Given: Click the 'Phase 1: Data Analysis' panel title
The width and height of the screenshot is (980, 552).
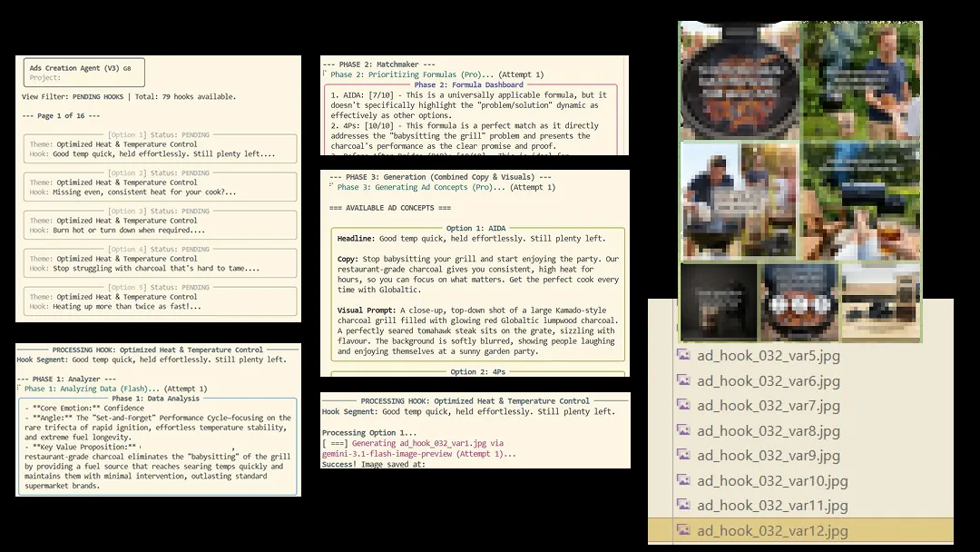Looking at the screenshot, I should tap(156, 399).
